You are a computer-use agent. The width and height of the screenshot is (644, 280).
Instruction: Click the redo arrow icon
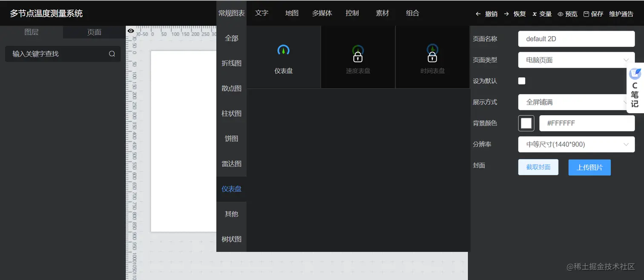pyautogui.click(x=506, y=14)
